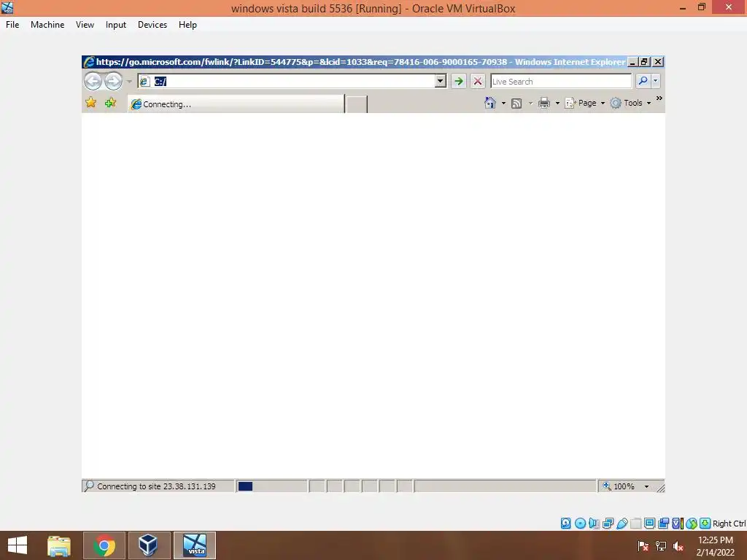The height and width of the screenshot is (560, 747).
Task: Click VirtualBox CPU virtualization indicator
Action: click(x=678, y=524)
